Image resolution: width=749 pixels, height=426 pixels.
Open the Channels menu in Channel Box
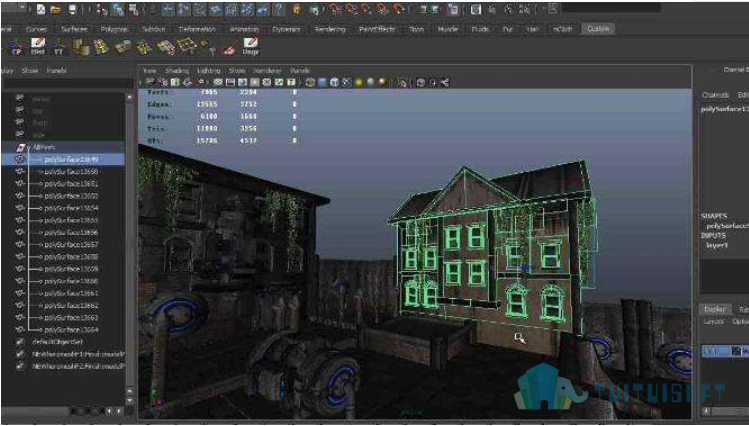[716, 95]
